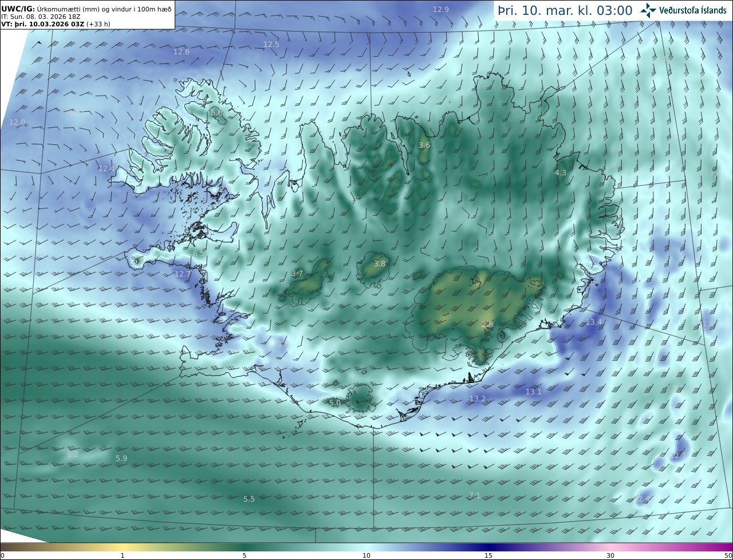Click the 13.1 value south of Iceland

(533, 392)
